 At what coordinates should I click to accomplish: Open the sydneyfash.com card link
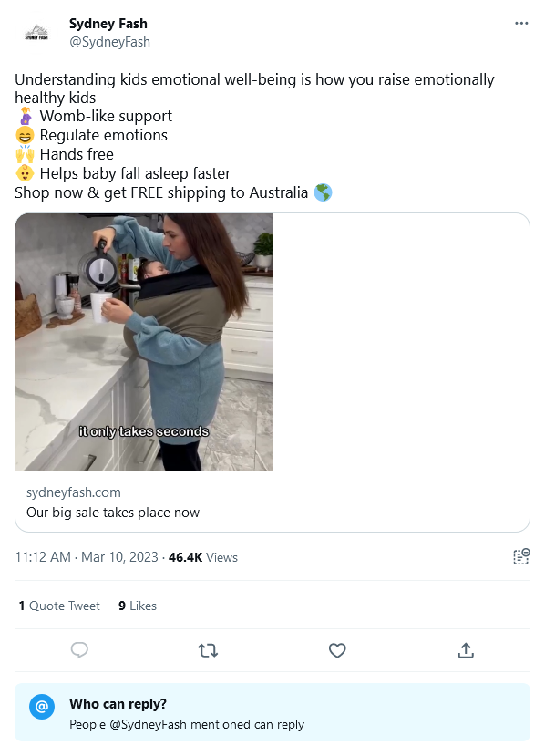(x=74, y=492)
